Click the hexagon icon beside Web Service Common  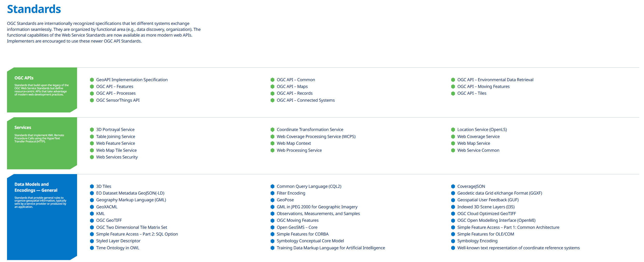click(453, 150)
